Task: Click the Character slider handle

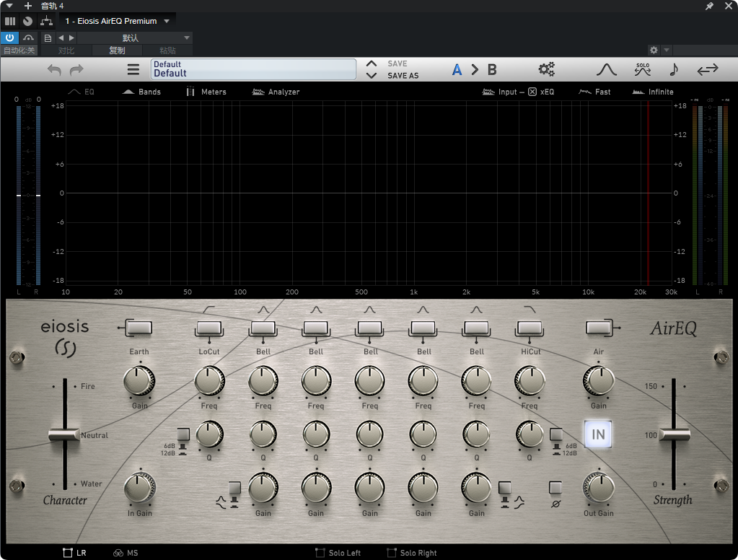Action: [64, 434]
